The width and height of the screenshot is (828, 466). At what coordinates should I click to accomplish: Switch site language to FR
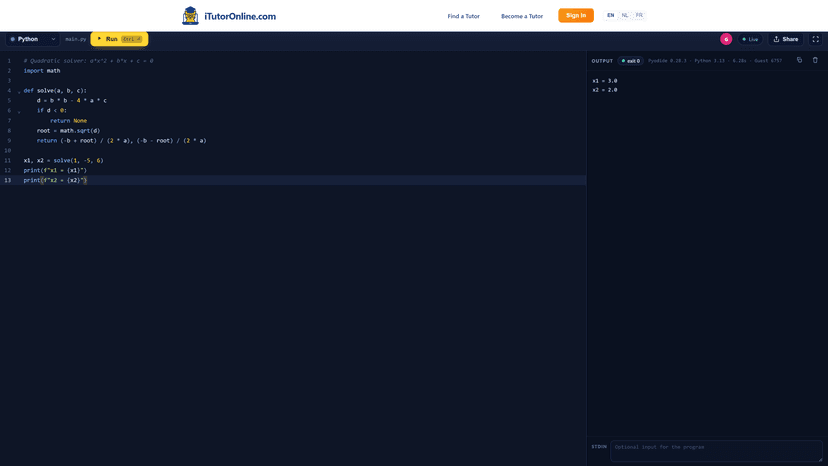[639, 15]
